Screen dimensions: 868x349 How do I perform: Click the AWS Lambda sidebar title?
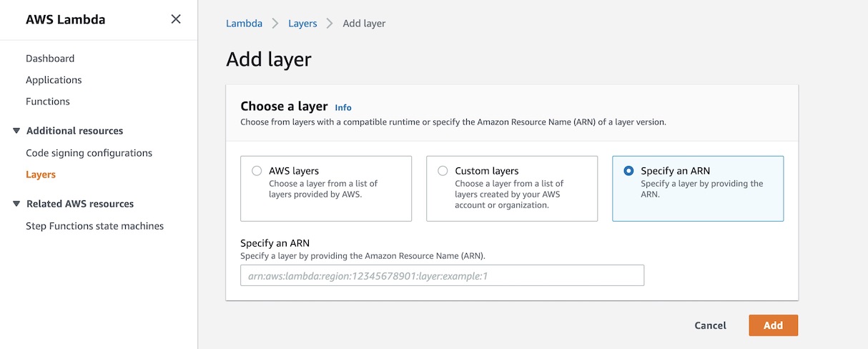coord(65,19)
